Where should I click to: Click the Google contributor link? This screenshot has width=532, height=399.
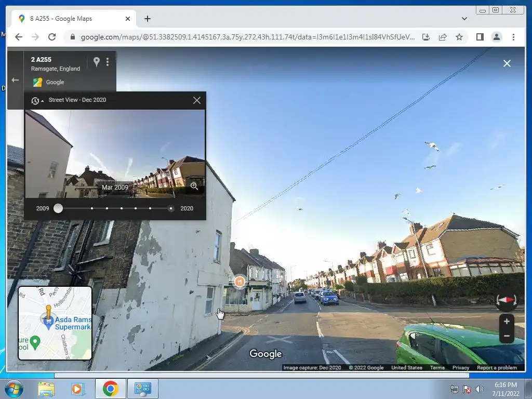click(x=55, y=82)
